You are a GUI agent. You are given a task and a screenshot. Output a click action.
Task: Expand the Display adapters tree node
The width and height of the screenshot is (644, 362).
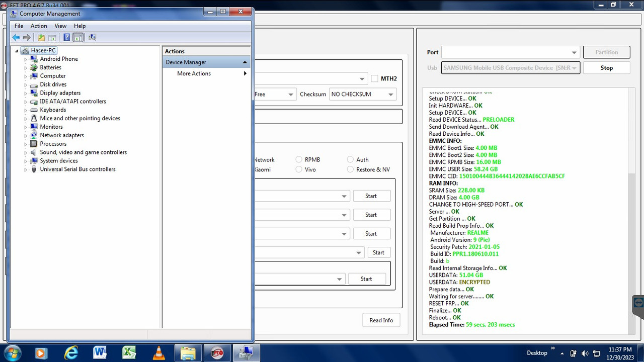(x=26, y=93)
